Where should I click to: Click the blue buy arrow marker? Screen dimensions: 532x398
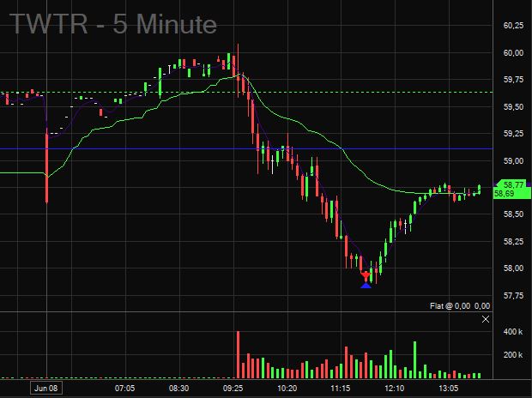tap(366, 286)
